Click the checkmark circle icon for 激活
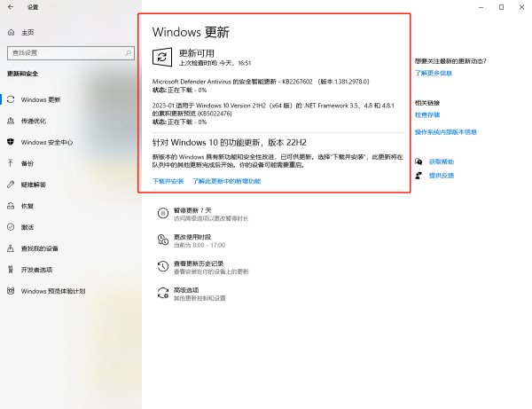Viewport: 532px width, 409px height. [x=11, y=227]
